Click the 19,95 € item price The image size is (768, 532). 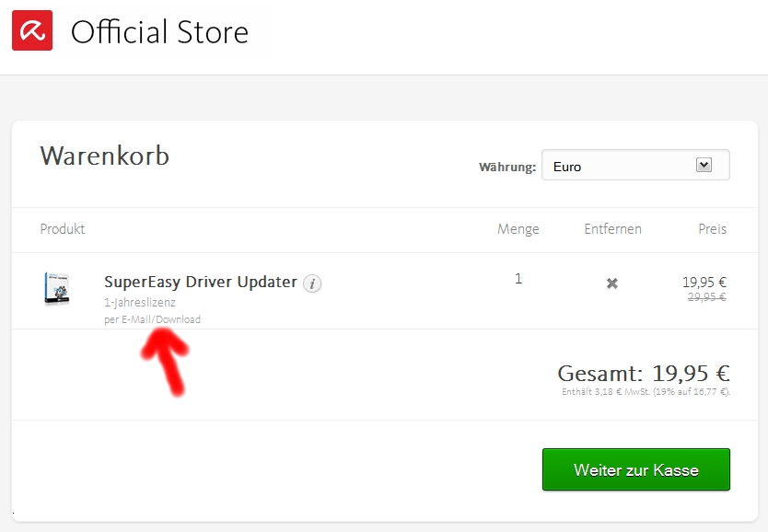pos(704,283)
